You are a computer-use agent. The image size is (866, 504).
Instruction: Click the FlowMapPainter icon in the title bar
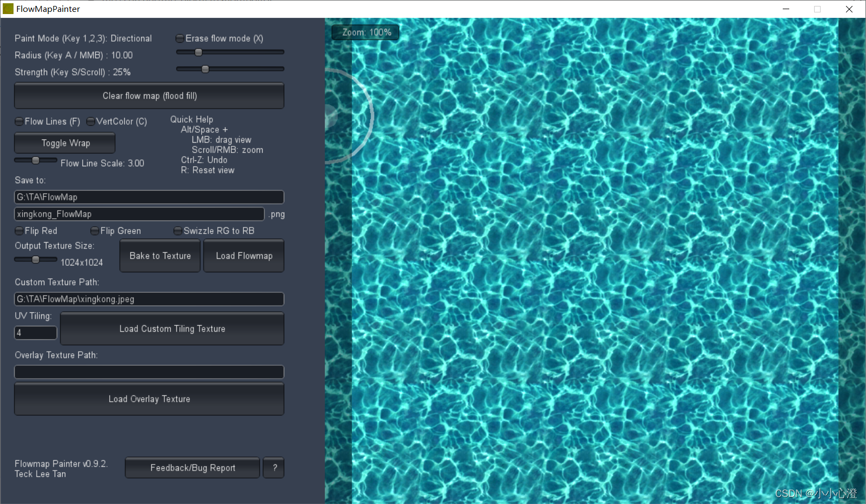[x=7, y=9]
